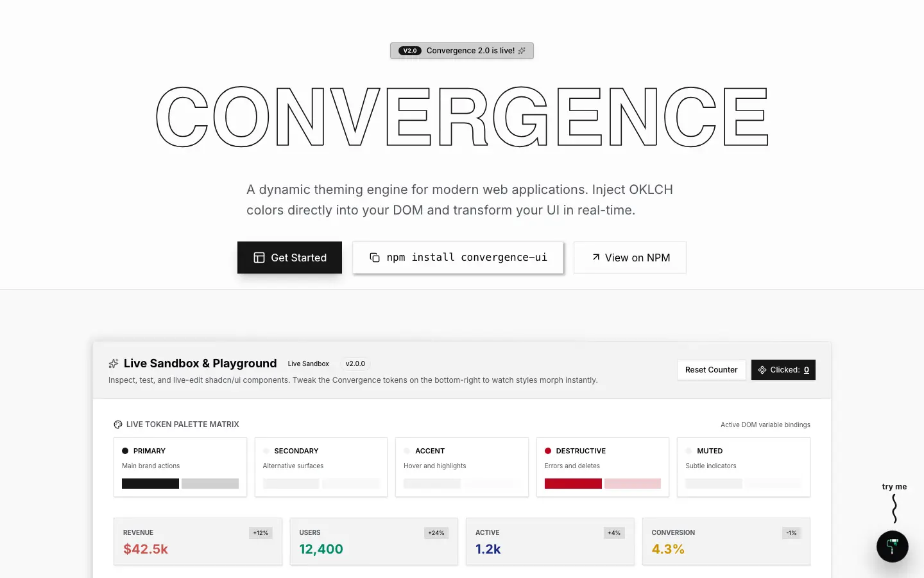The image size is (924, 578).
Task: Click the Live Sandbox badge
Action: point(309,363)
